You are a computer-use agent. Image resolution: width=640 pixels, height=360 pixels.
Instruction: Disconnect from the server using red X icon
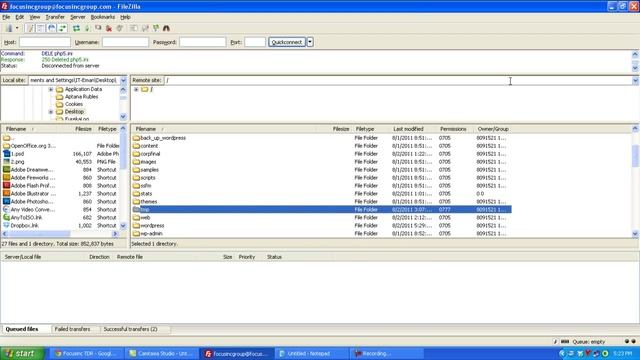(x=109, y=28)
